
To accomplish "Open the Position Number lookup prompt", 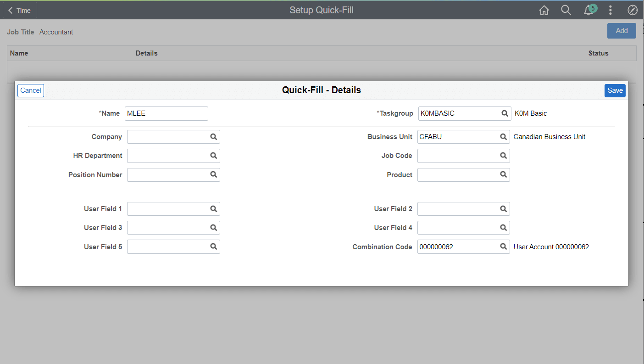I will pyautogui.click(x=213, y=174).
